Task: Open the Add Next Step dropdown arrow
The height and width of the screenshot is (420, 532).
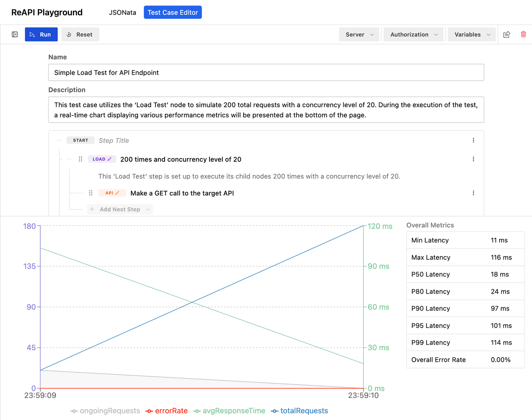Action: (x=148, y=210)
